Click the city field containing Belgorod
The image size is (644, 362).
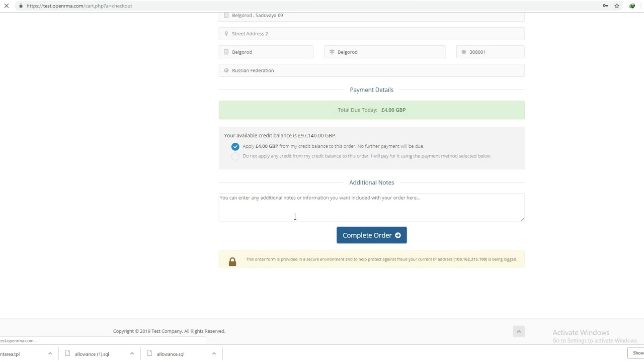(x=266, y=52)
